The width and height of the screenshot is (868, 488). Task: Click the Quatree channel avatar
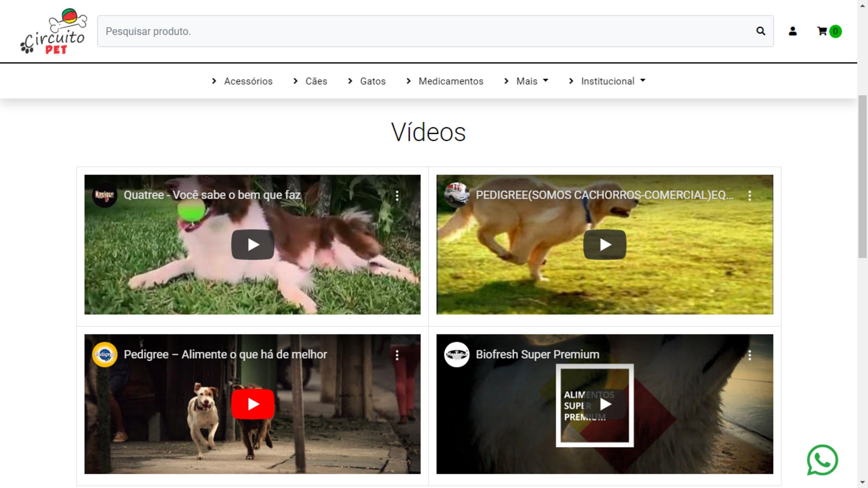pos(104,195)
